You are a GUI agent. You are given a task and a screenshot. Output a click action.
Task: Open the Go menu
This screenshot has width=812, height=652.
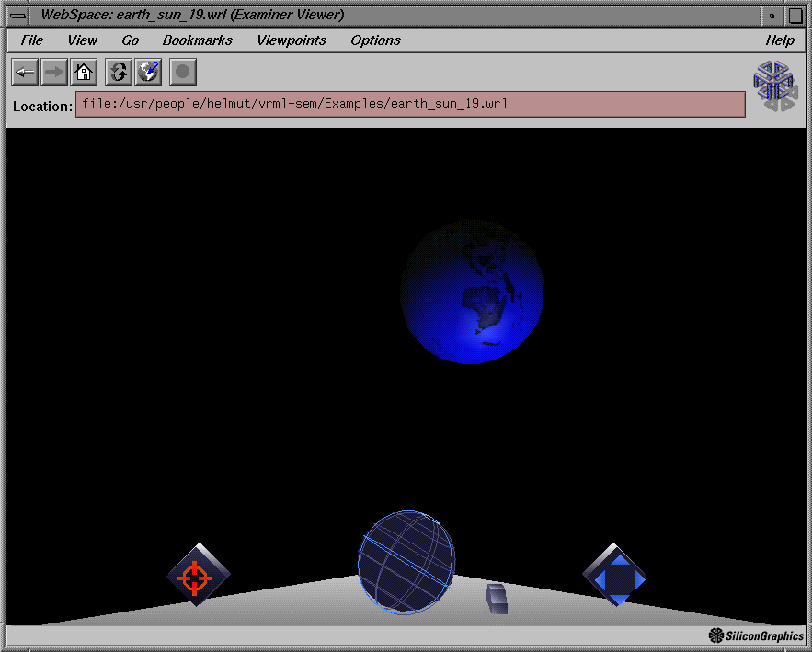(x=131, y=40)
